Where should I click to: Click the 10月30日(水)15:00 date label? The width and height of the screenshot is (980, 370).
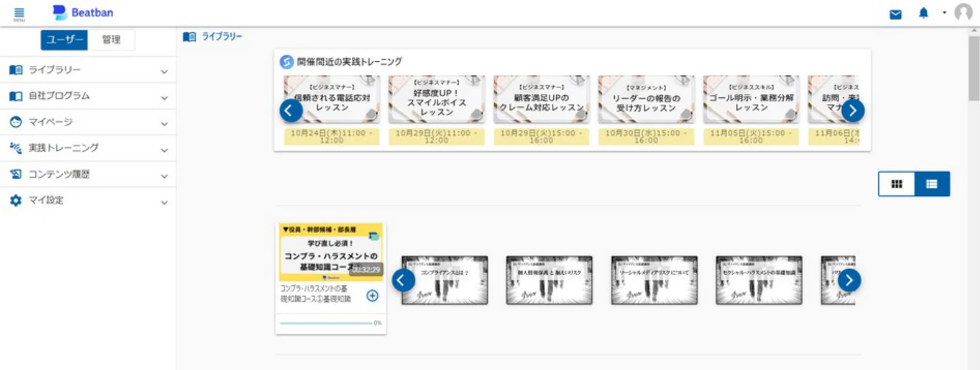tap(646, 136)
